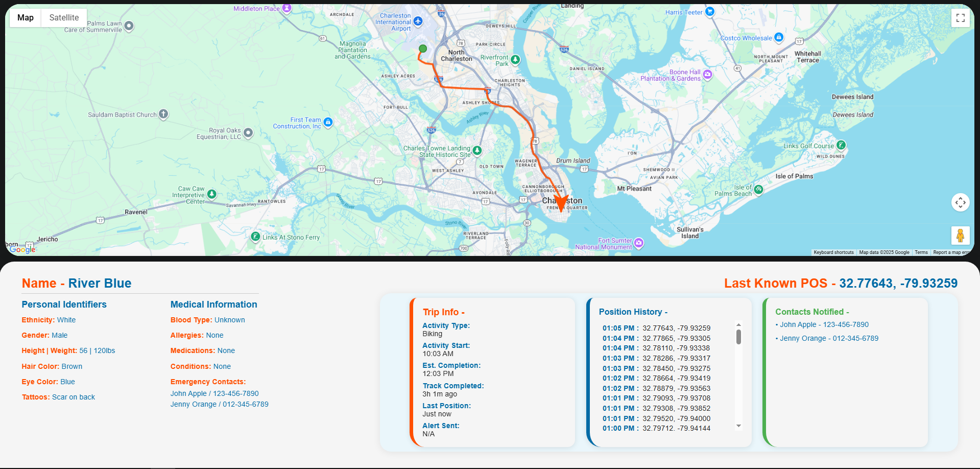Click Saluda Baptist Church marker

click(x=163, y=114)
